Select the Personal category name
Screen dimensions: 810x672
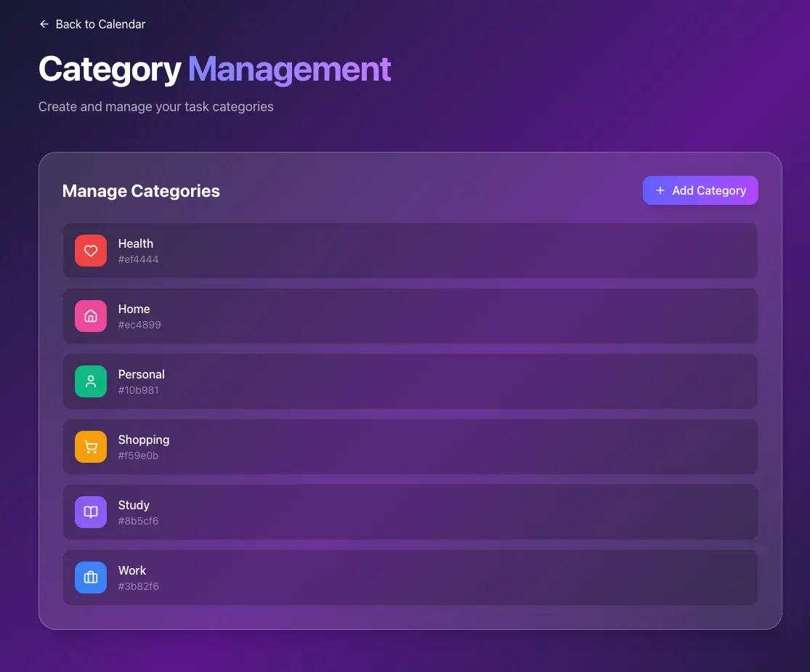pyautogui.click(x=141, y=374)
